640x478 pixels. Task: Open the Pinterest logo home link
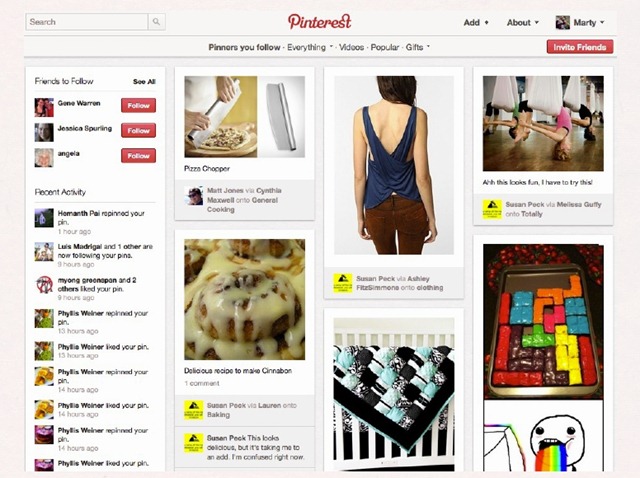319,22
